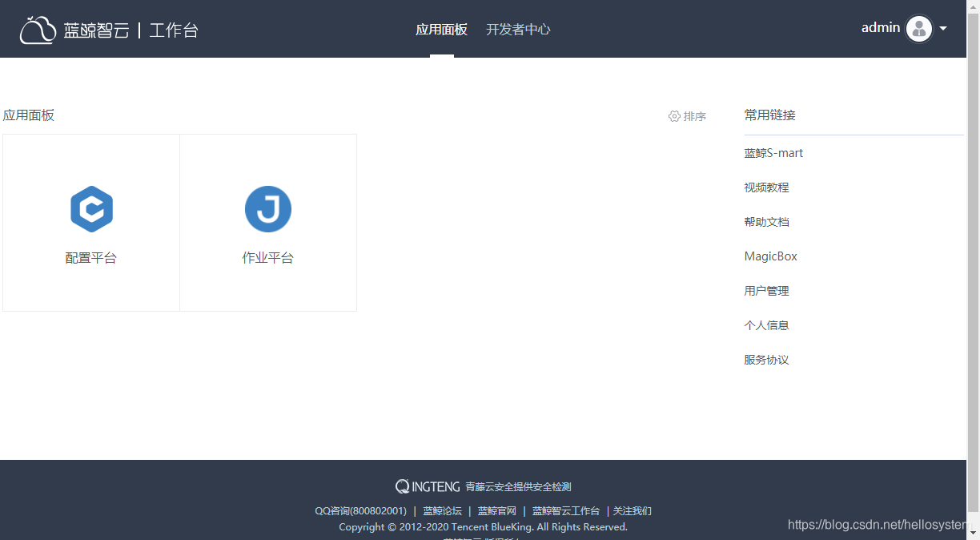Open the MagicBox link

click(x=771, y=256)
